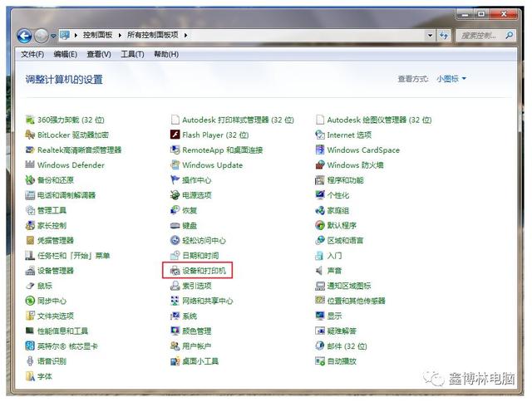Open the 网络和共享中心 icon
Image resolution: width=532 pixels, height=402 pixels.
tap(175, 301)
